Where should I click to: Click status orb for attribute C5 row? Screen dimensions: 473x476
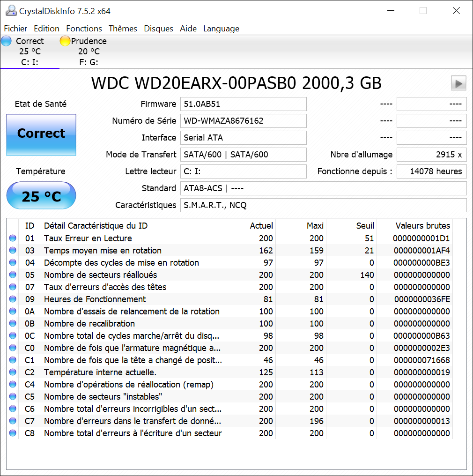[13, 396]
